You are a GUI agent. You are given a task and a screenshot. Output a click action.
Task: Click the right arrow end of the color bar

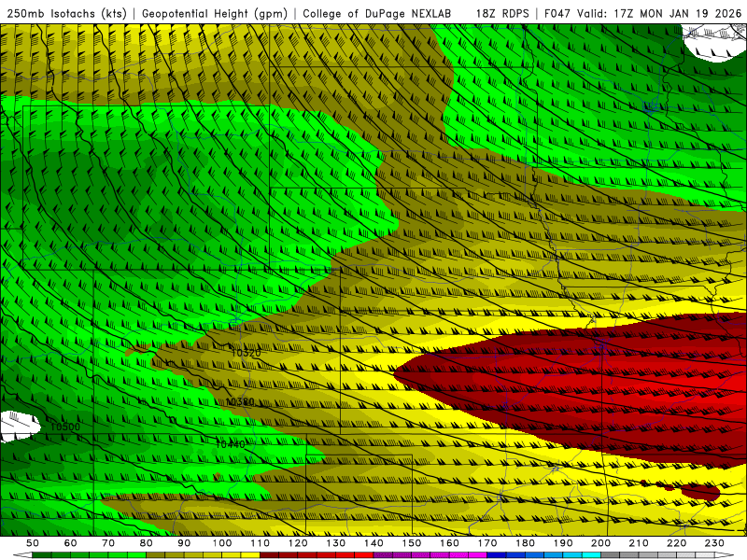(725, 555)
